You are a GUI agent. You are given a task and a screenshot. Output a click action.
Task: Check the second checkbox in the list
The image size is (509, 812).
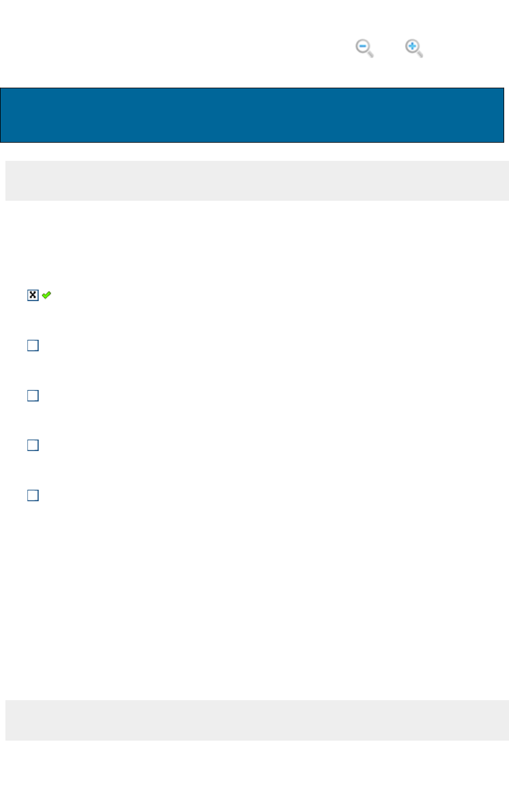[33, 346]
